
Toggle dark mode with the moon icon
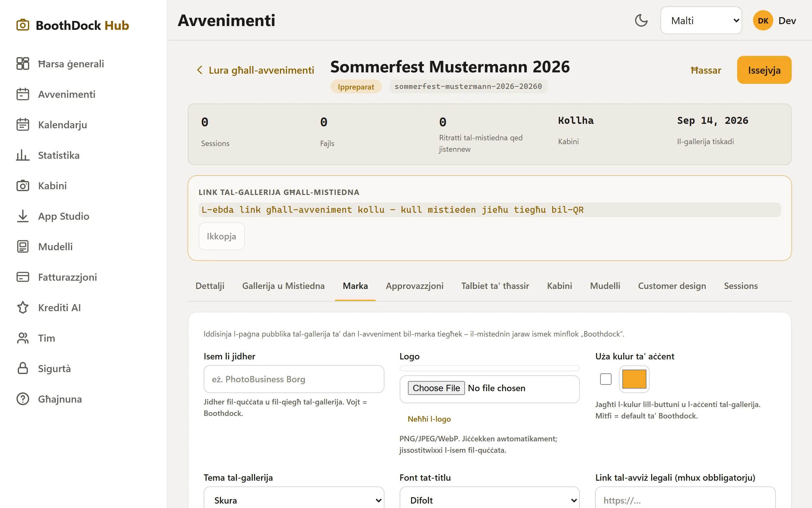point(641,21)
